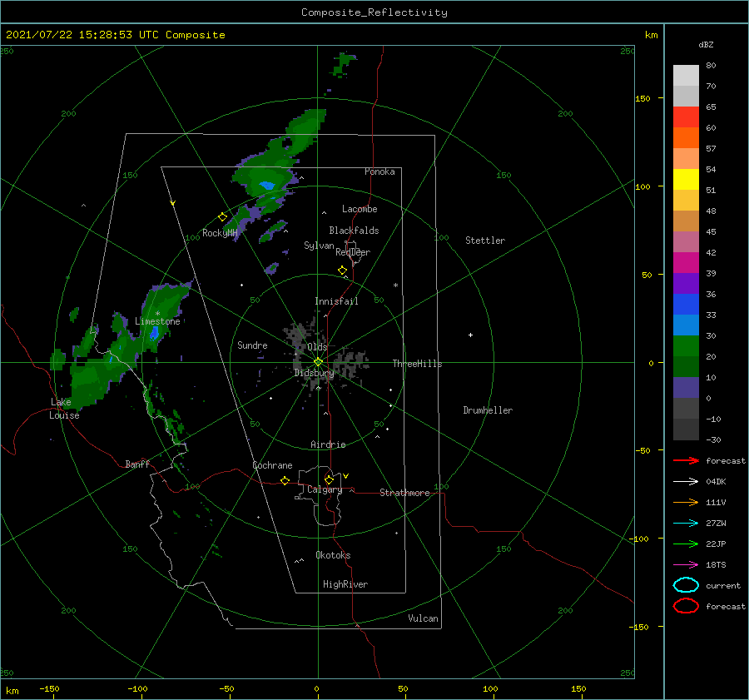Click the red forecast ellipse icon
Image resolution: width=749 pixels, height=700 pixels.
click(x=686, y=606)
